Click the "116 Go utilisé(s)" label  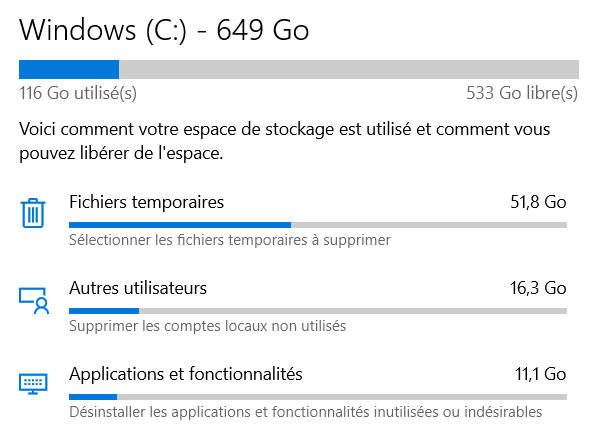[78, 94]
